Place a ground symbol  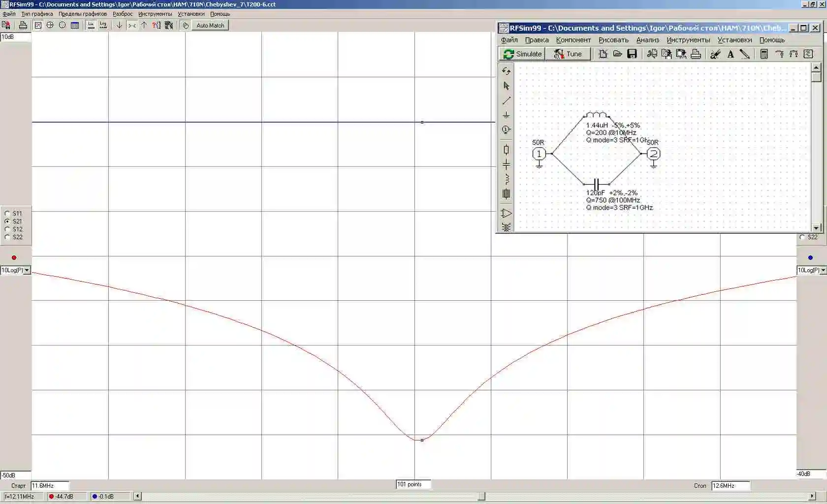pos(506,115)
